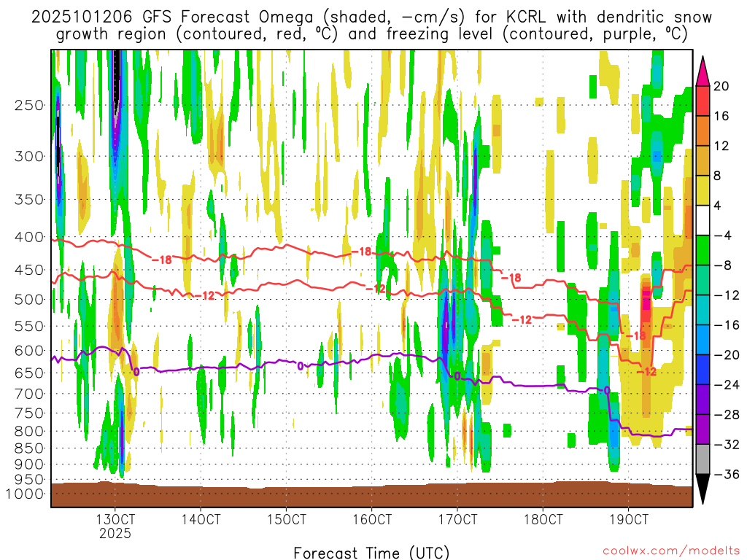Click the 700 pressure level label
Image resolution: width=747 pixels, height=560 pixels.
pyautogui.click(x=29, y=394)
